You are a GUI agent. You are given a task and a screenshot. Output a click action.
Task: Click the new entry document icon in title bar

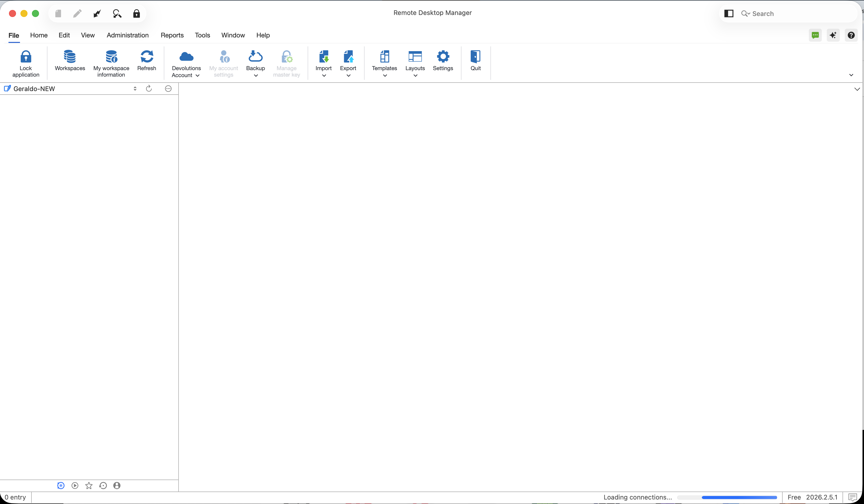58,13
